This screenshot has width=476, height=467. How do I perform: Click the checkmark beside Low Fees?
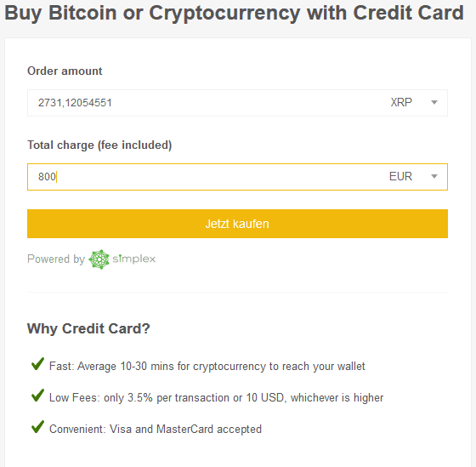(37, 396)
